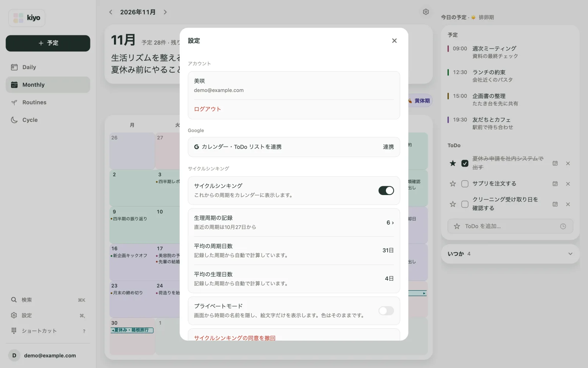Click the 夏休み・箱根旅行 event bar
Viewport: 588px width, 368px height.
(132, 330)
